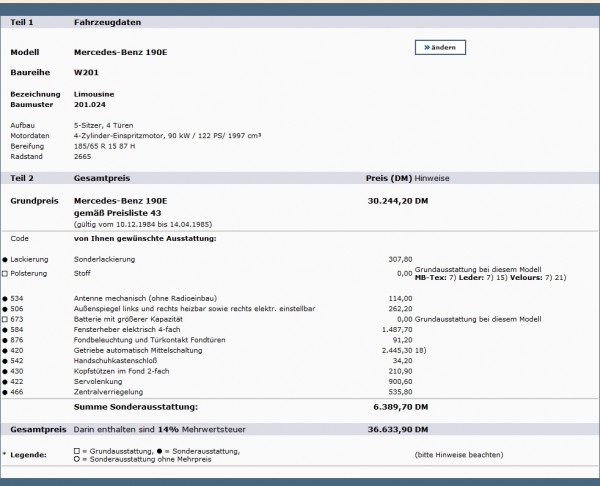600x486 pixels.
Task: Click the Radstand value 2665
Action: pyautogui.click(x=82, y=156)
